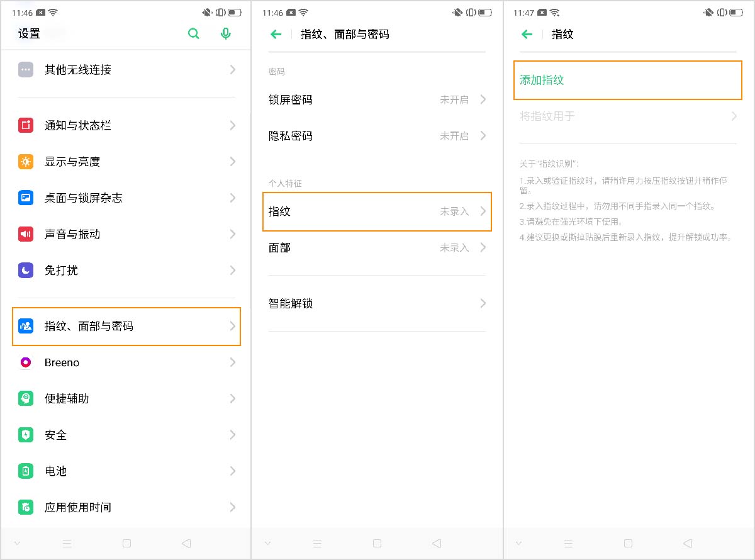The height and width of the screenshot is (560, 755).
Task: Tap 添加指纹 to add a fingerprint
Action: coord(628,80)
